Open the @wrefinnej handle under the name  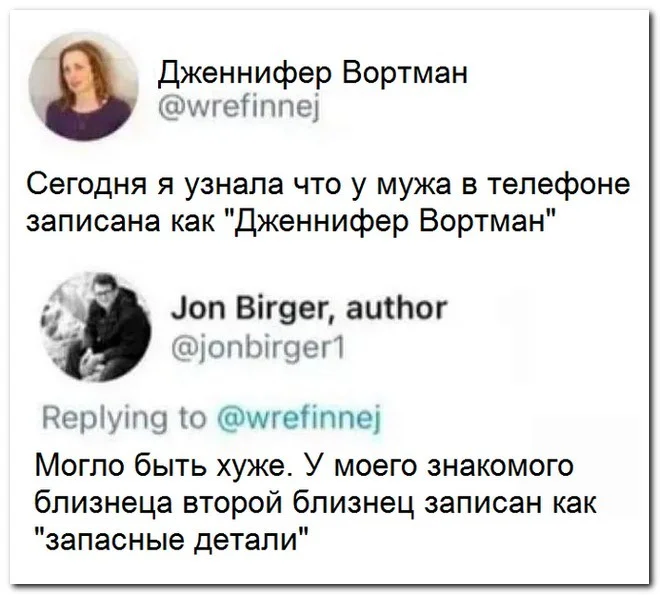coord(240,111)
